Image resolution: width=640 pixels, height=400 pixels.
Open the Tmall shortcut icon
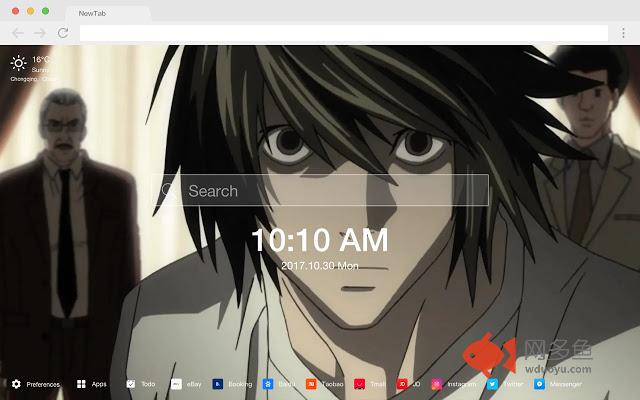point(360,384)
